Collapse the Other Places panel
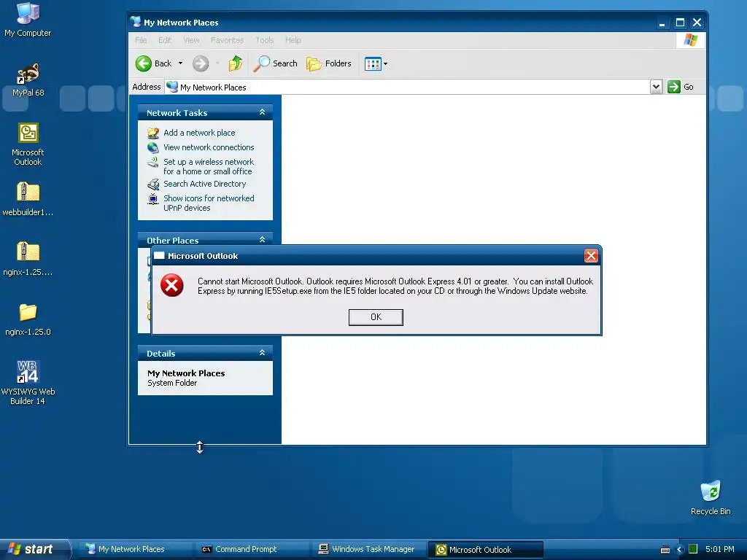Image resolution: width=747 pixels, height=560 pixels. 262,239
